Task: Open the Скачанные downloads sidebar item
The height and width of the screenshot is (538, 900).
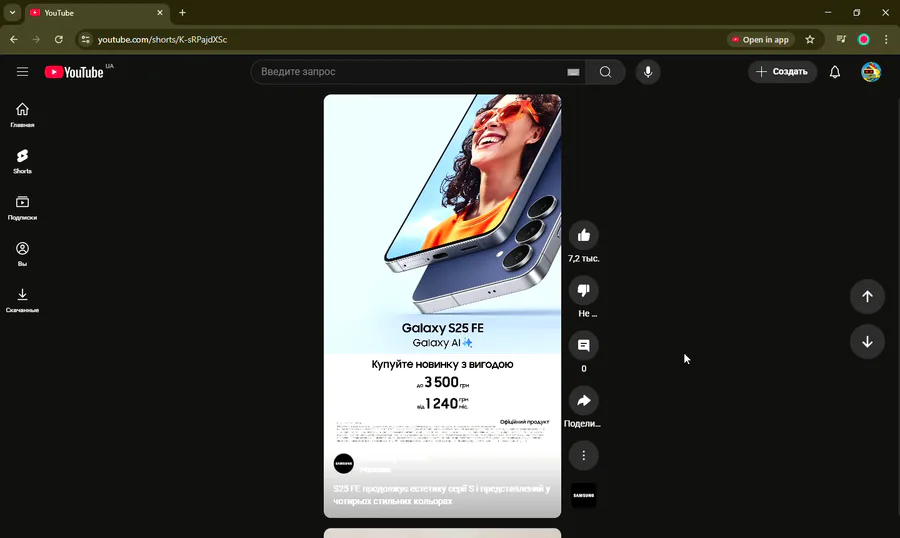Action: 22,300
